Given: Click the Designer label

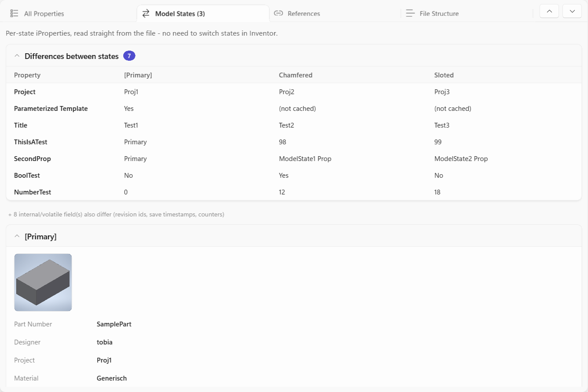Looking at the screenshot, I should 27,342.
